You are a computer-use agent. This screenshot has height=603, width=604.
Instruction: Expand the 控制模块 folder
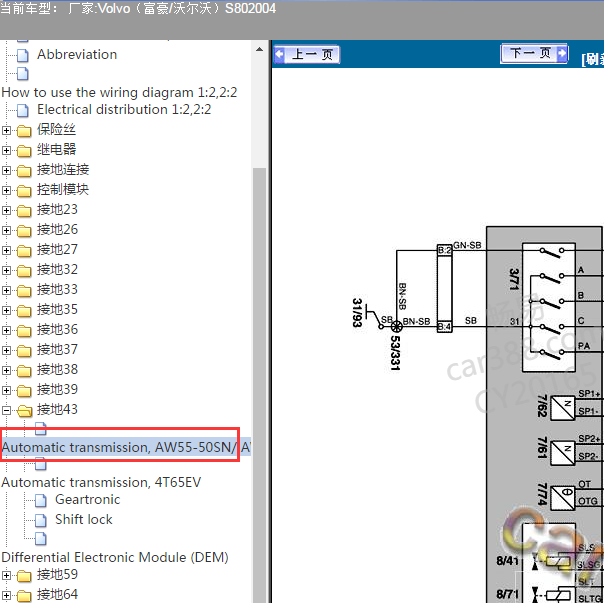(6, 190)
